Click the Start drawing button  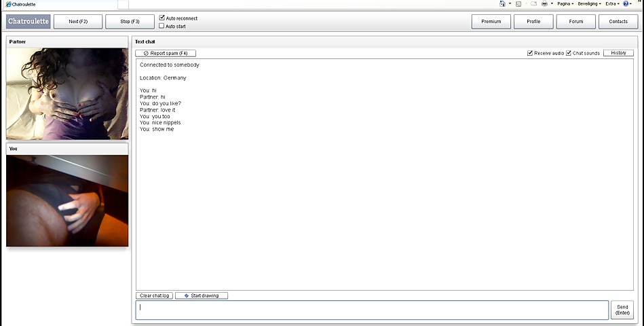(x=202, y=295)
